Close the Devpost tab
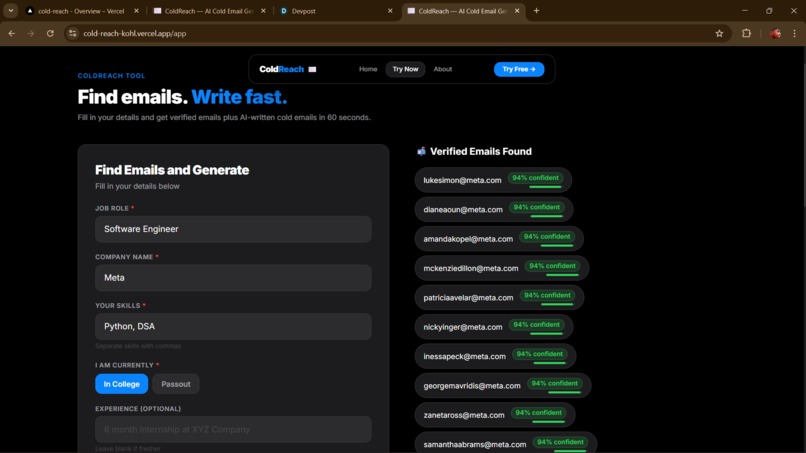This screenshot has height=453, width=806. [390, 11]
